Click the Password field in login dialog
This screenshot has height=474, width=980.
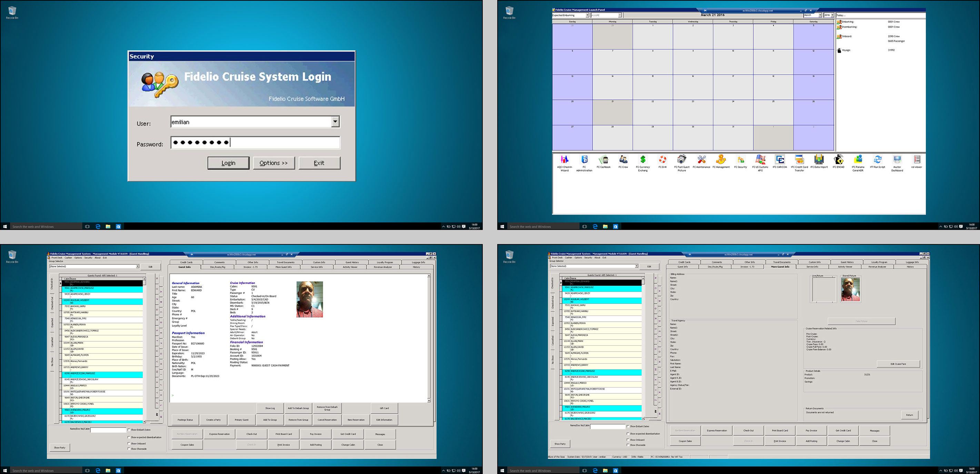255,143
